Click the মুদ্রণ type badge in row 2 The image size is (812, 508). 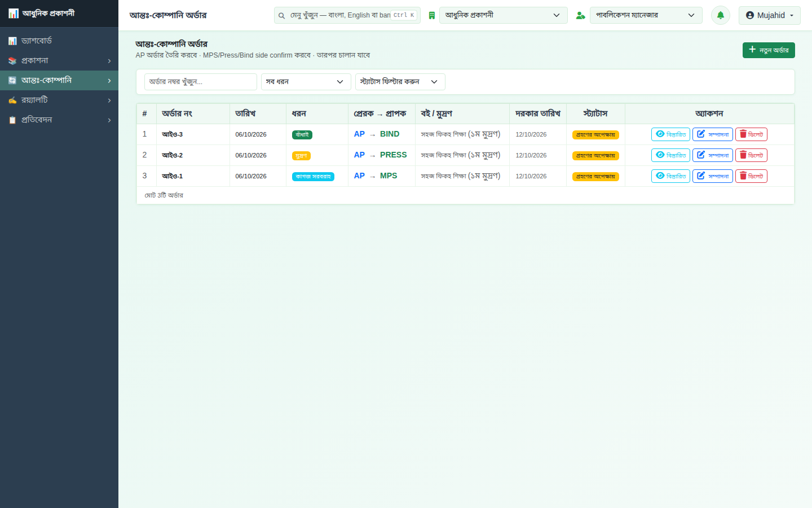(301, 156)
